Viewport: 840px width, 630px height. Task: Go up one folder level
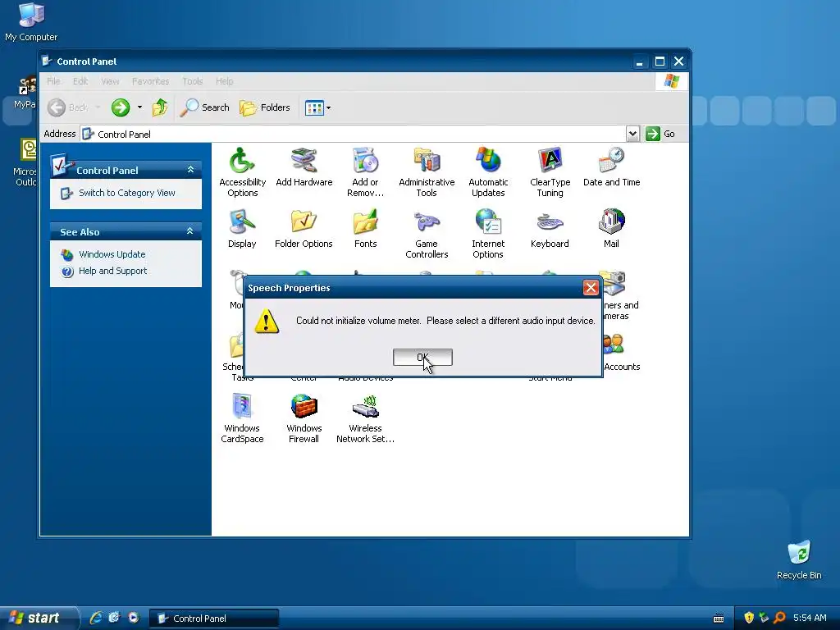tap(160, 107)
